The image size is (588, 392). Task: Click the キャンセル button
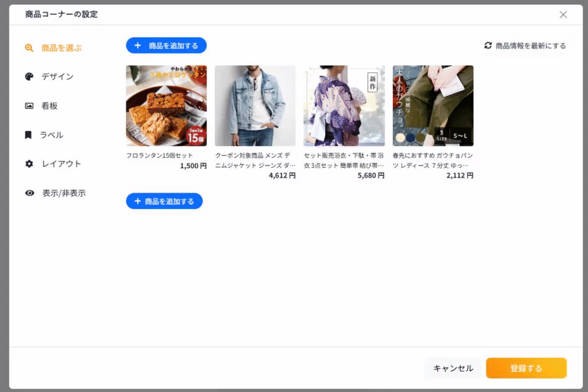point(453,368)
